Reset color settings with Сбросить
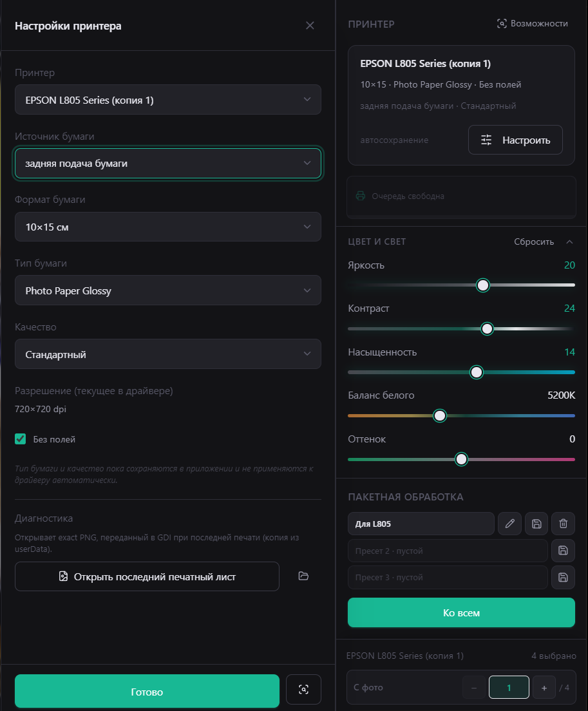588x711 pixels. [534, 242]
